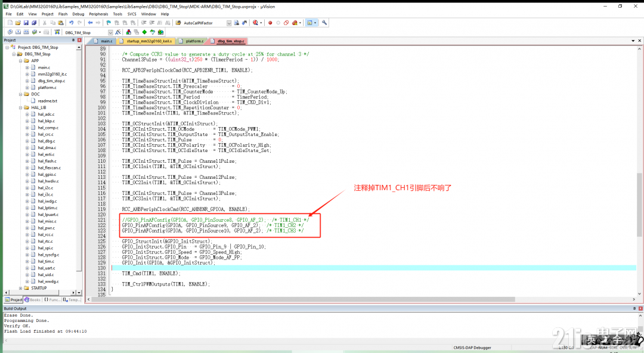Insert a bookmark with the flag icon
The image size is (644, 353).
(109, 23)
